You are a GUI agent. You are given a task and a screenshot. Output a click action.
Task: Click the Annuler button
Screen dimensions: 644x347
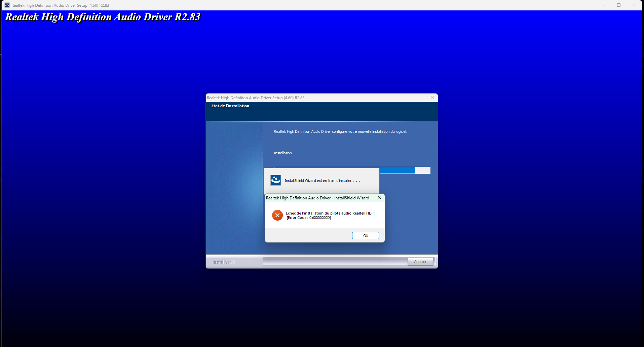[x=420, y=262]
